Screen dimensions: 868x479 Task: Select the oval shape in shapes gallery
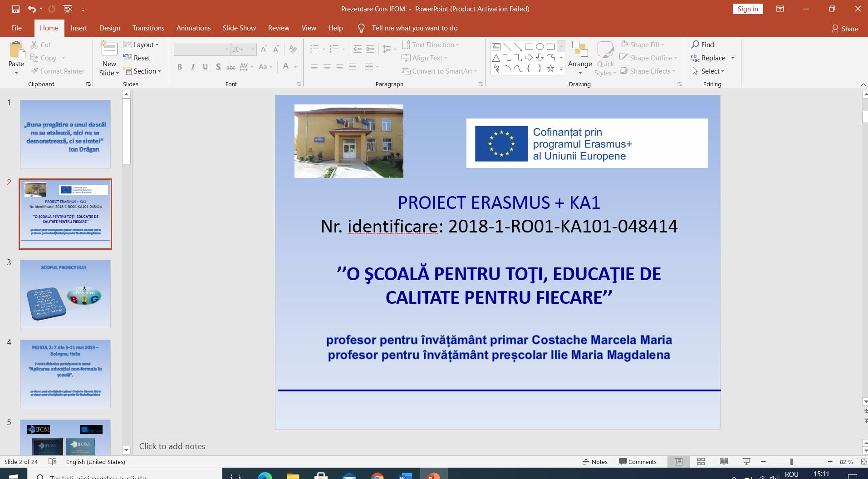point(539,46)
